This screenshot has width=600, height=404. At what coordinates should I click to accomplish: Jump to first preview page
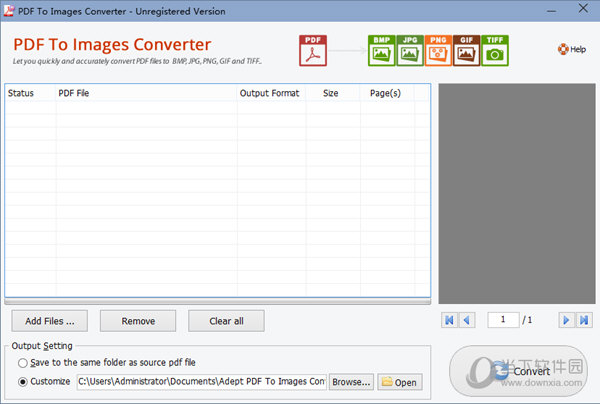point(449,320)
